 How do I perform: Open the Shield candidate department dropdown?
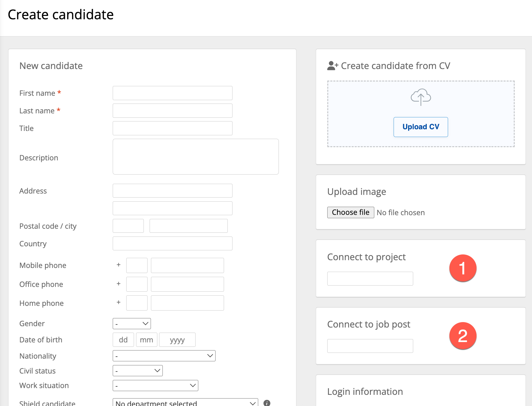pyautogui.click(x=185, y=403)
